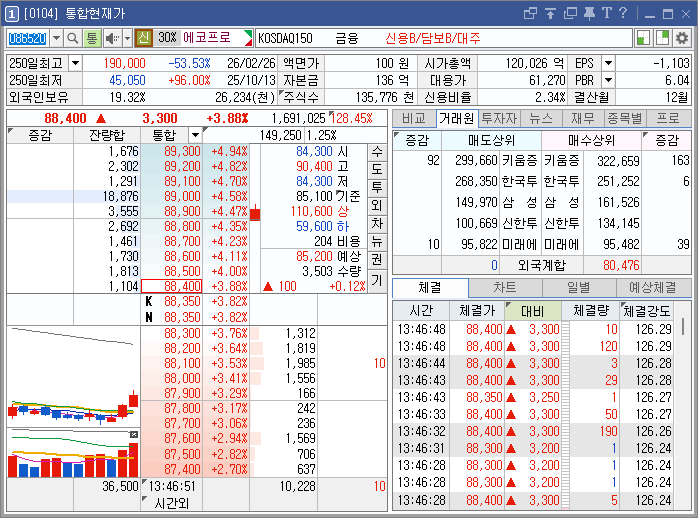The image size is (698, 518).
Task: Click the 에코프로 stock name
Action: [207, 37]
